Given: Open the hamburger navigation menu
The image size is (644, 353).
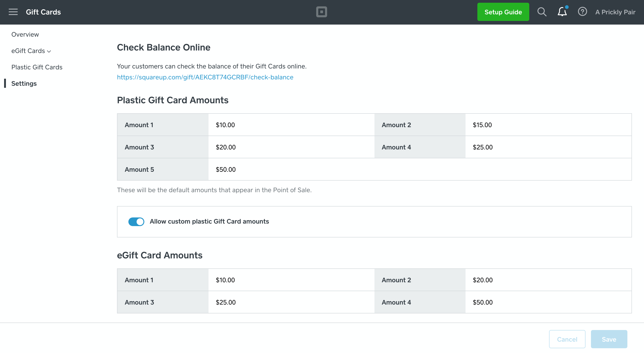Looking at the screenshot, I should tap(13, 12).
